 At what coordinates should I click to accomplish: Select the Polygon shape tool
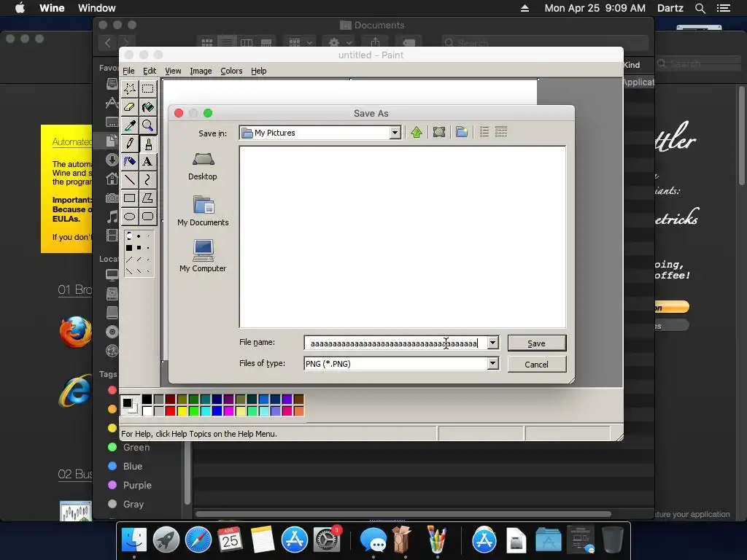(147, 198)
